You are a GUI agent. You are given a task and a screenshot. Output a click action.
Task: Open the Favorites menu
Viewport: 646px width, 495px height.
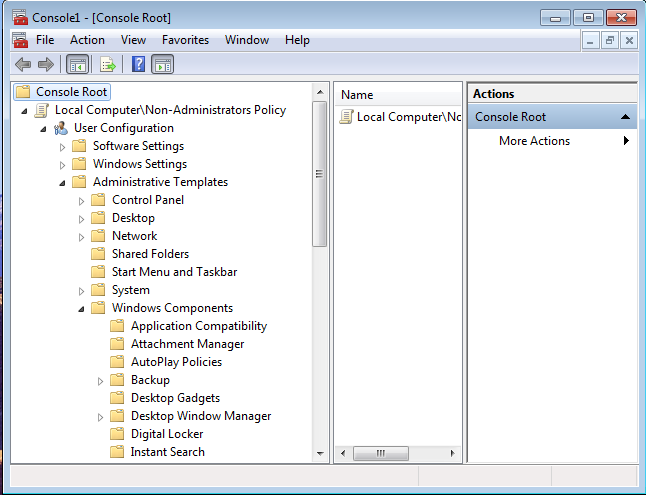tap(185, 40)
